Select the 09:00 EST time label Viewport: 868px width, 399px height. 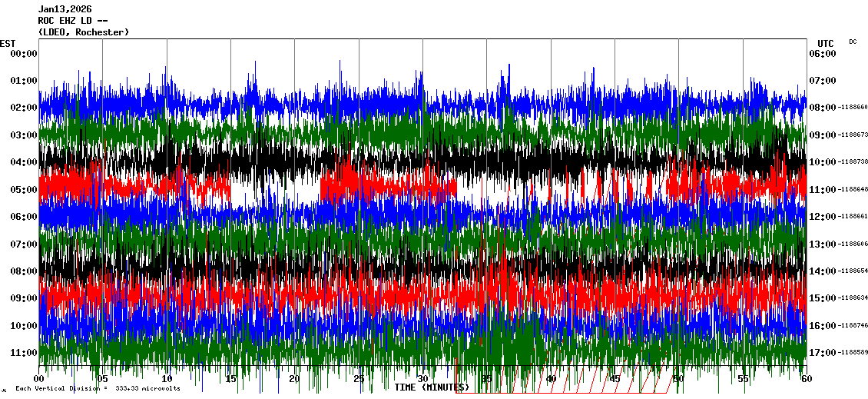tap(24, 298)
